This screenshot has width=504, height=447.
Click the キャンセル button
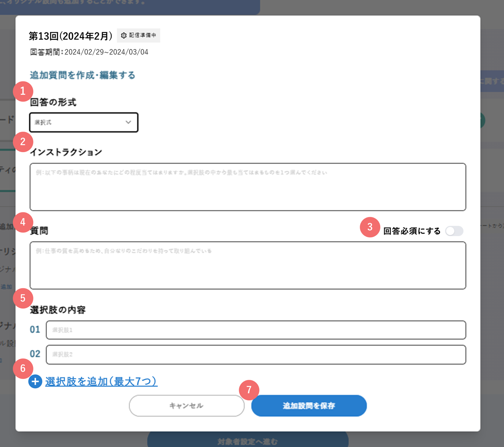(x=187, y=406)
